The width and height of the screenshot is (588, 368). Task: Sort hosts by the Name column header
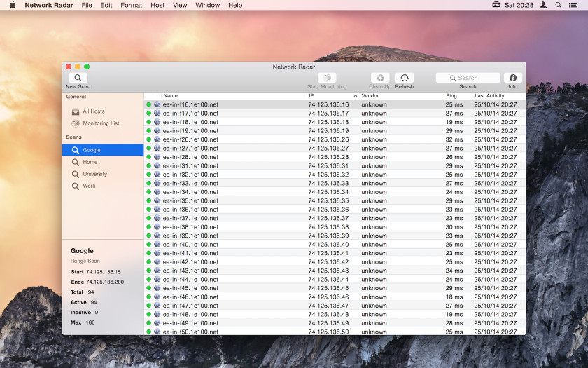click(234, 96)
